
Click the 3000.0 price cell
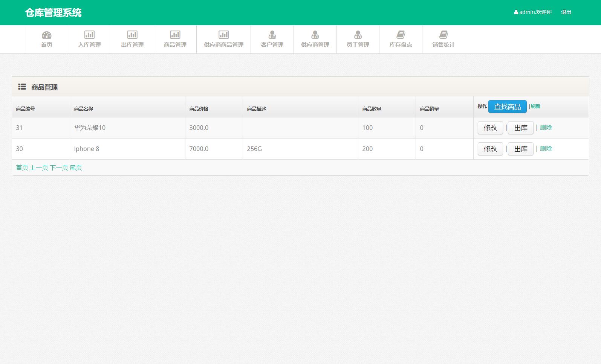[214, 128]
